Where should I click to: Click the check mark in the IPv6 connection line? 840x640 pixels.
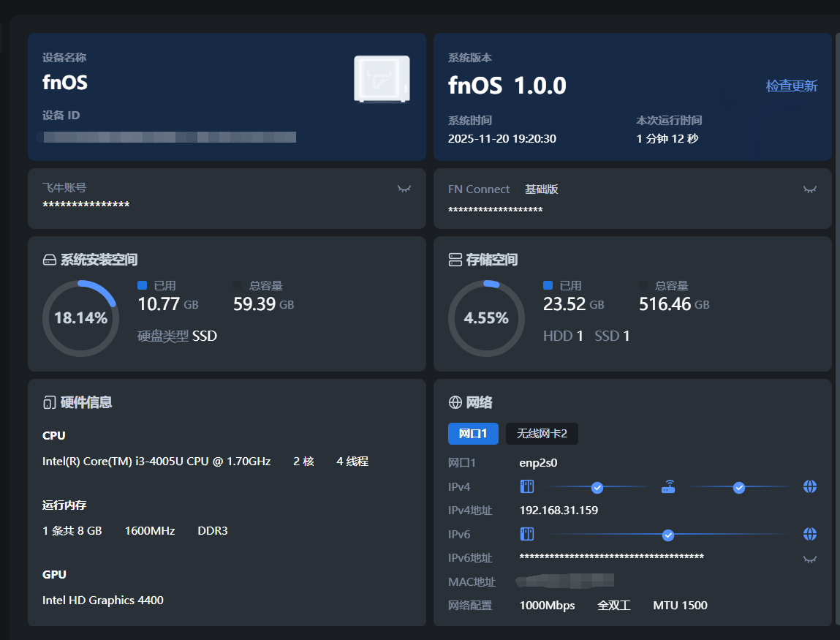point(667,535)
